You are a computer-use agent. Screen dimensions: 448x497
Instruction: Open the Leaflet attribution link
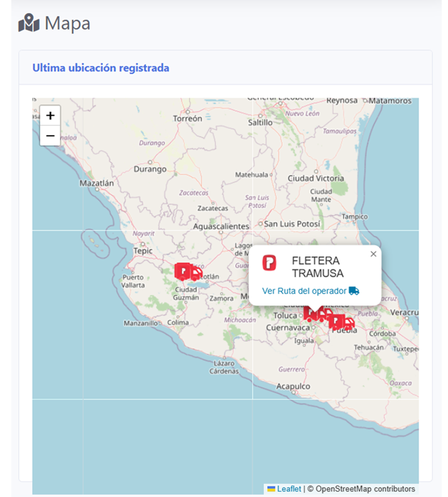point(289,489)
